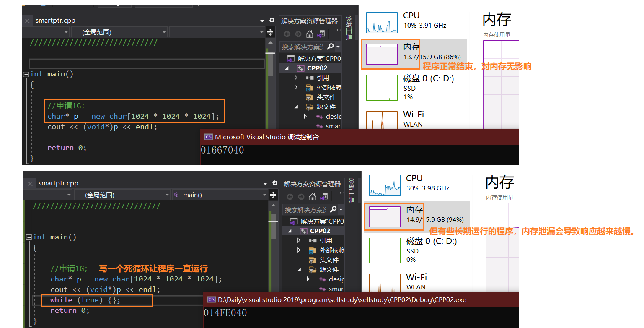The width and height of the screenshot is (644, 328).
Task: Collapse int main() outline box in upper editor
Action: [26, 74]
